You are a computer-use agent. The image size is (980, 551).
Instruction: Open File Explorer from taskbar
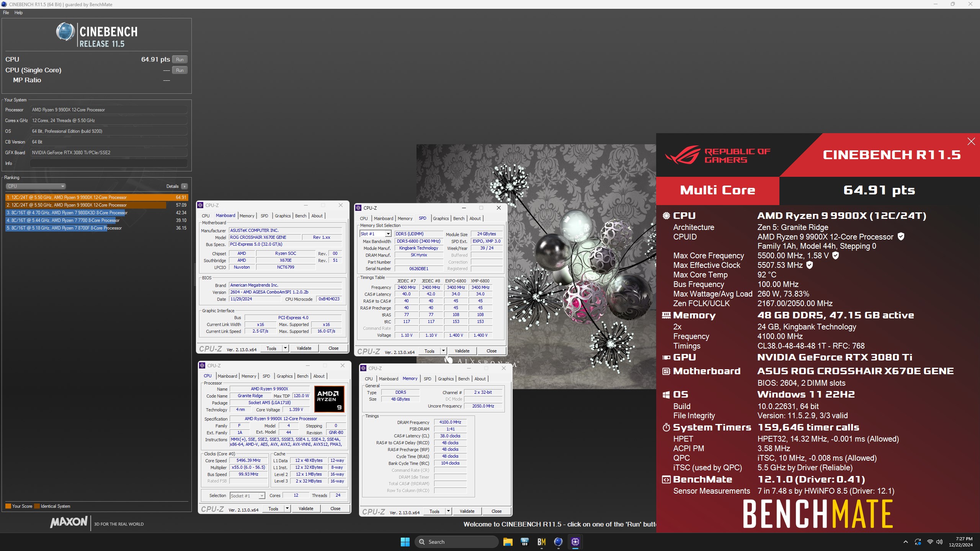pos(508,542)
